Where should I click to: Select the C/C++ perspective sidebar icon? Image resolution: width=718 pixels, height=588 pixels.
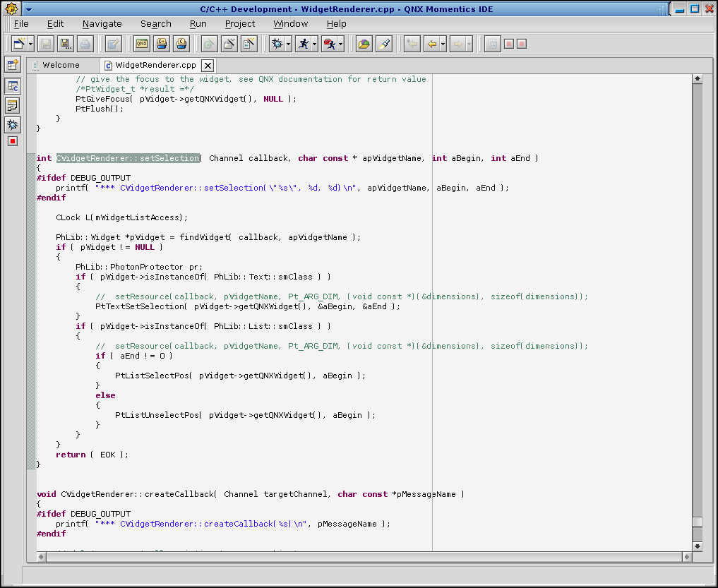(13, 86)
